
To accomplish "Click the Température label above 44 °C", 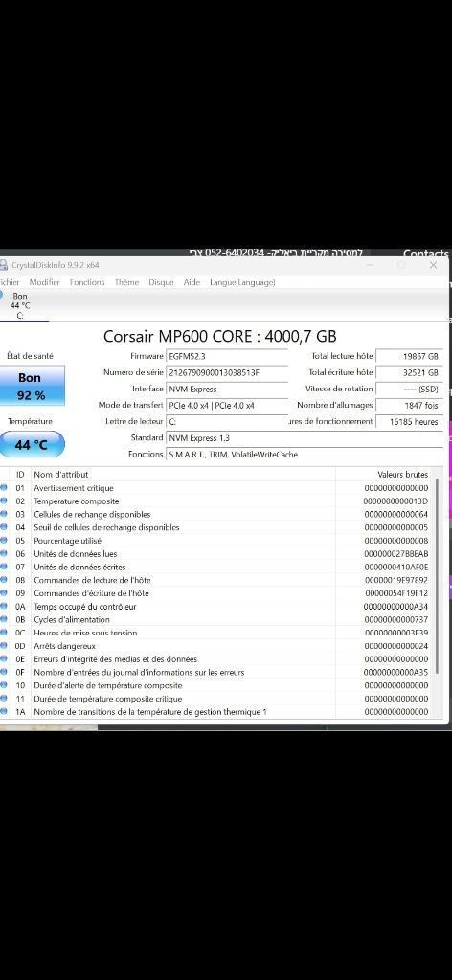I will pyautogui.click(x=30, y=422).
